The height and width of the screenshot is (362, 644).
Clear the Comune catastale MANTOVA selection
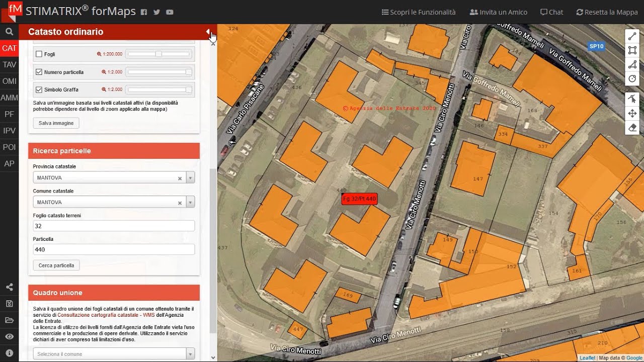click(x=180, y=203)
